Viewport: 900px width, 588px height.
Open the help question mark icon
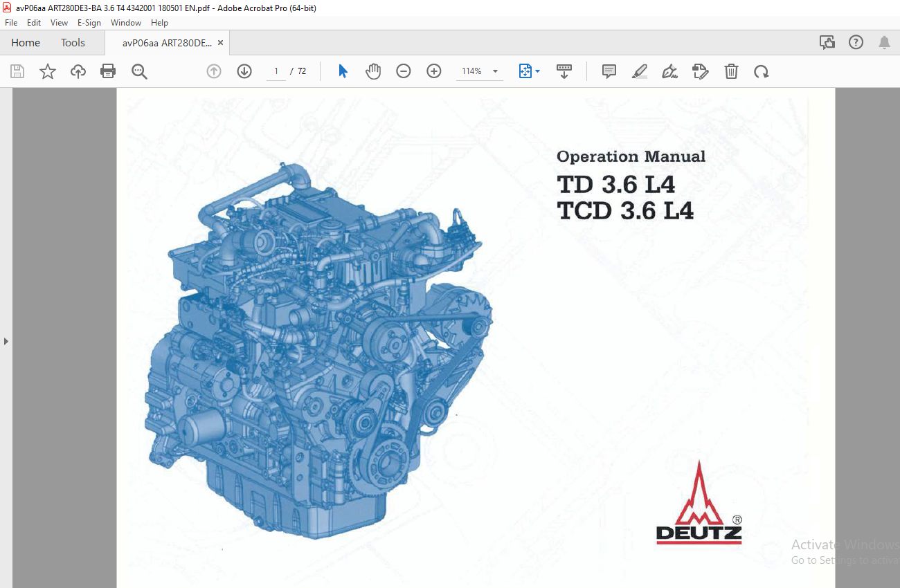856,42
